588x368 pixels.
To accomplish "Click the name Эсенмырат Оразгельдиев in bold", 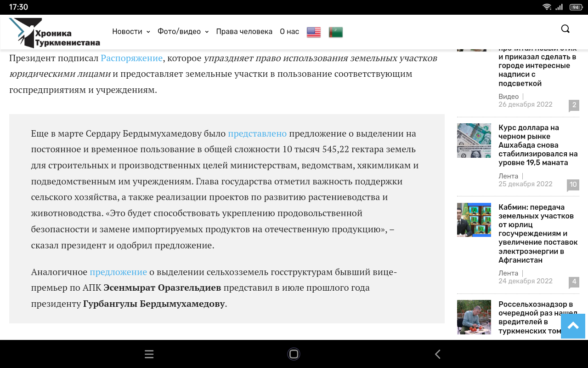I will click(x=162, y=288).
